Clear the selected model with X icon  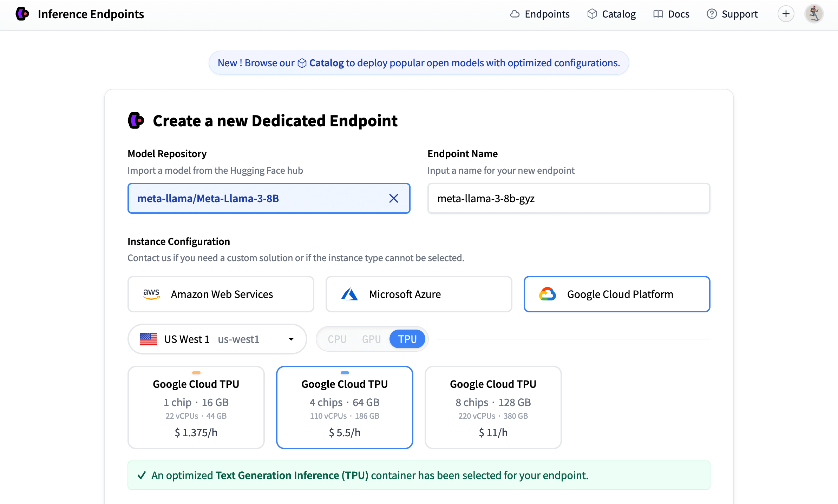(393, 198)
